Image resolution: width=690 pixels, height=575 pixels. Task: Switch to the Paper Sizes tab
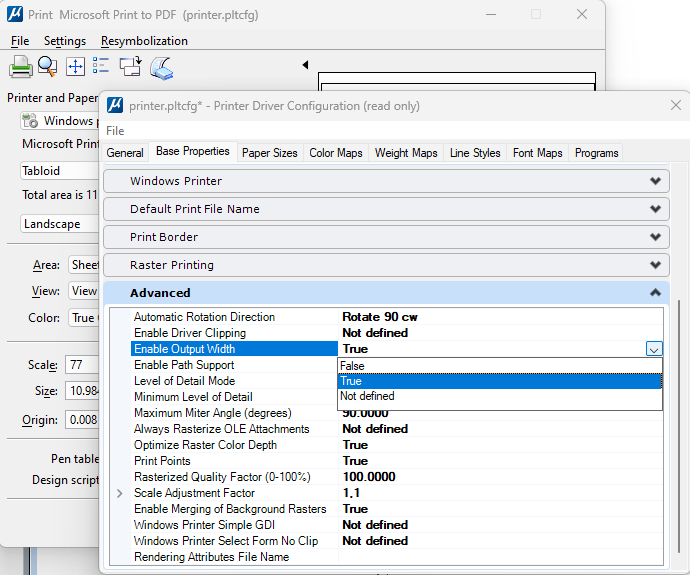tap(270, 153)
